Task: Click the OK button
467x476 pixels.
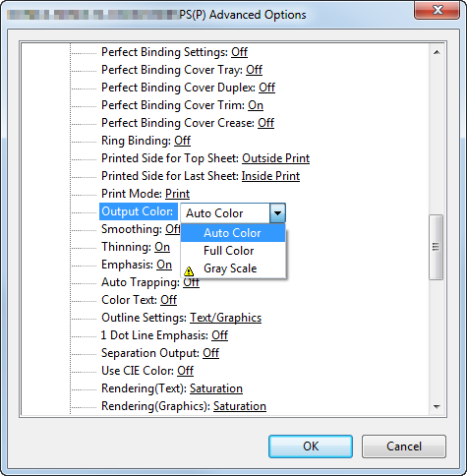Action: [x=311, y=446]
